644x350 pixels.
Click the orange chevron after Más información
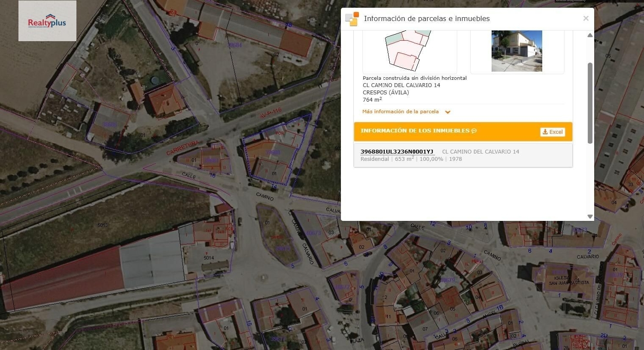point(447,112)
